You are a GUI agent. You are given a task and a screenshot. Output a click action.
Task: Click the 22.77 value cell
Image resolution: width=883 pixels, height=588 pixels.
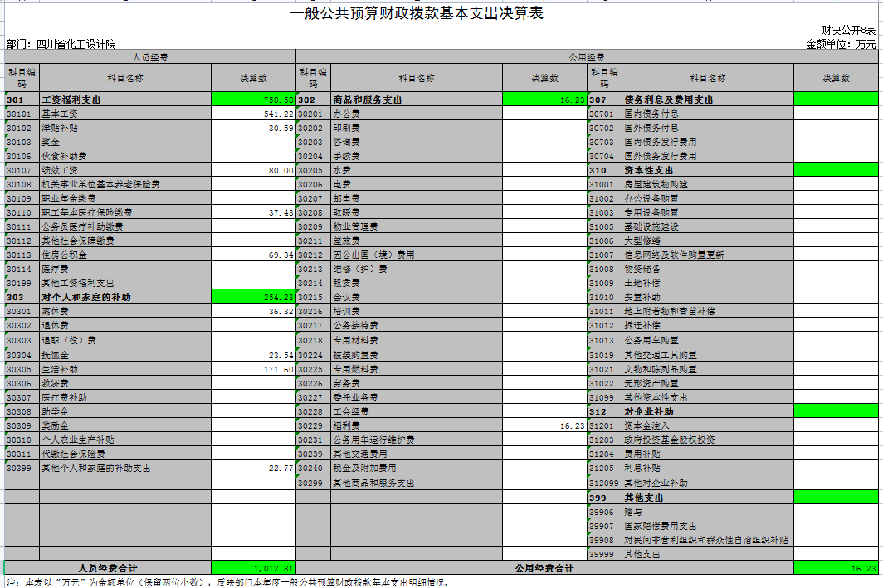(253, 468)
